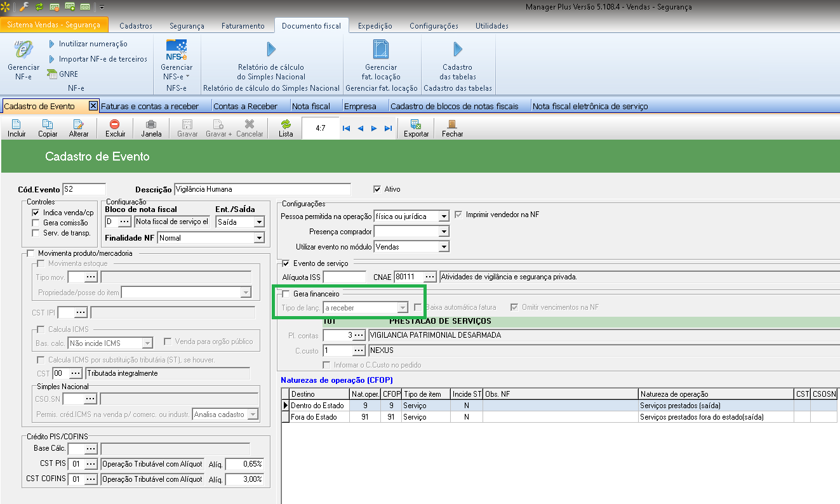Expand the Finalidade NF dropdown
The height and width of the screenshot is (504, 840).
pyautogui.click(x=258, y=238)
